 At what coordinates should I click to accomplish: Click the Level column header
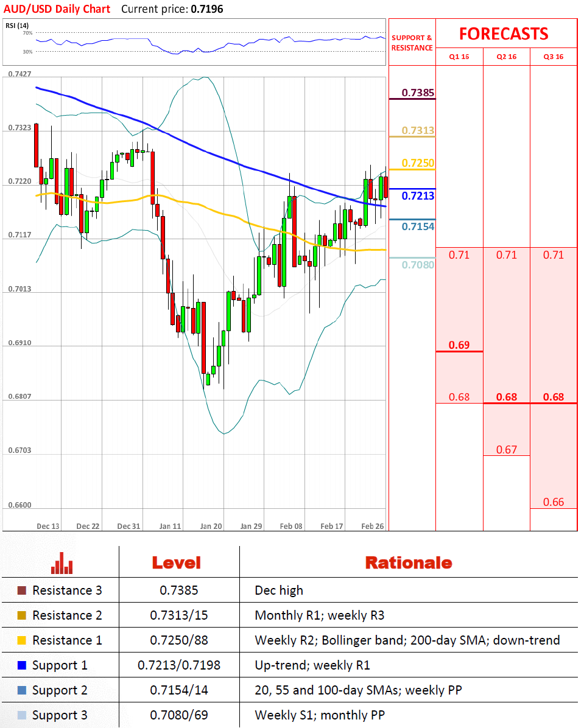tap(177, 562)
